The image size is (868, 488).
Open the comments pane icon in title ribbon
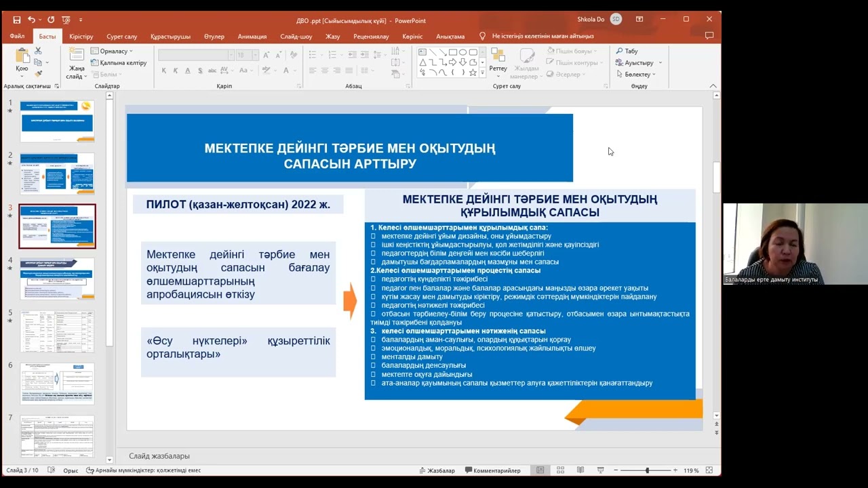click(709, 36)
